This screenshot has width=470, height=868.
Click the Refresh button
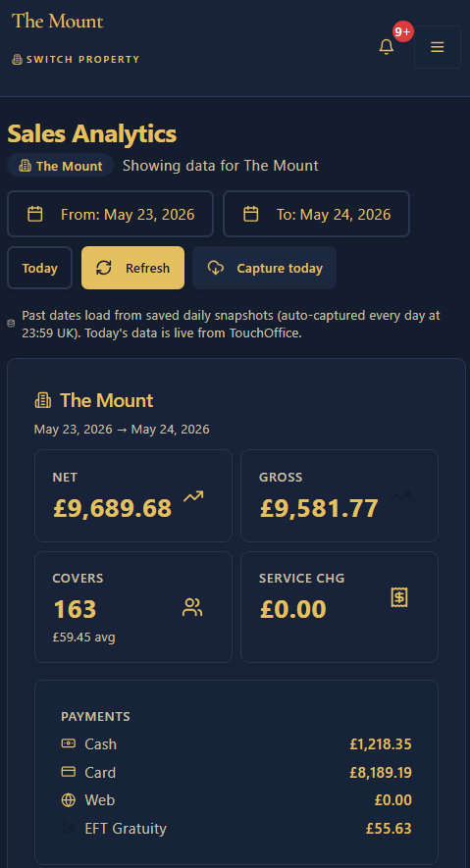(132, 268)
